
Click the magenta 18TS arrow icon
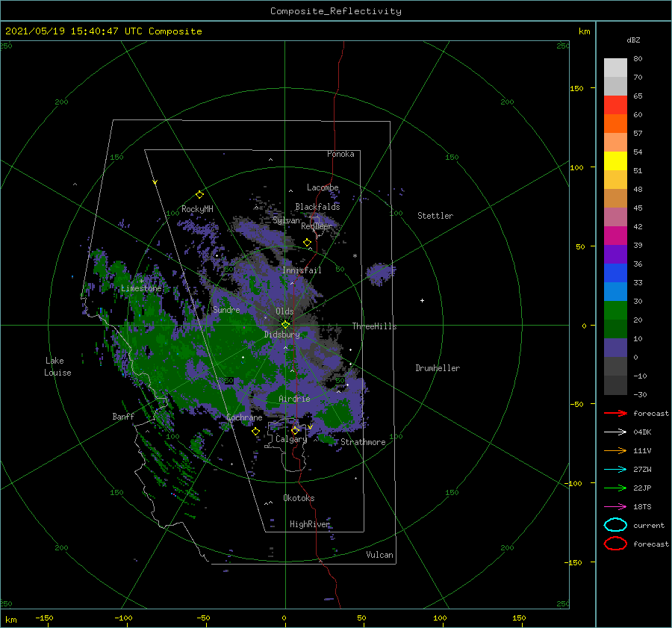(615, 507)
